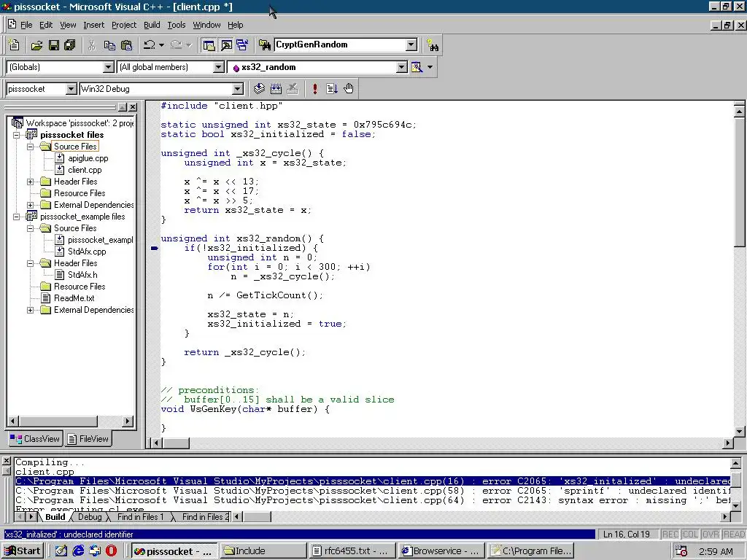Click the Build toolbar icon
This screenshot has width=747, height=560.
[x=276, y=88]
